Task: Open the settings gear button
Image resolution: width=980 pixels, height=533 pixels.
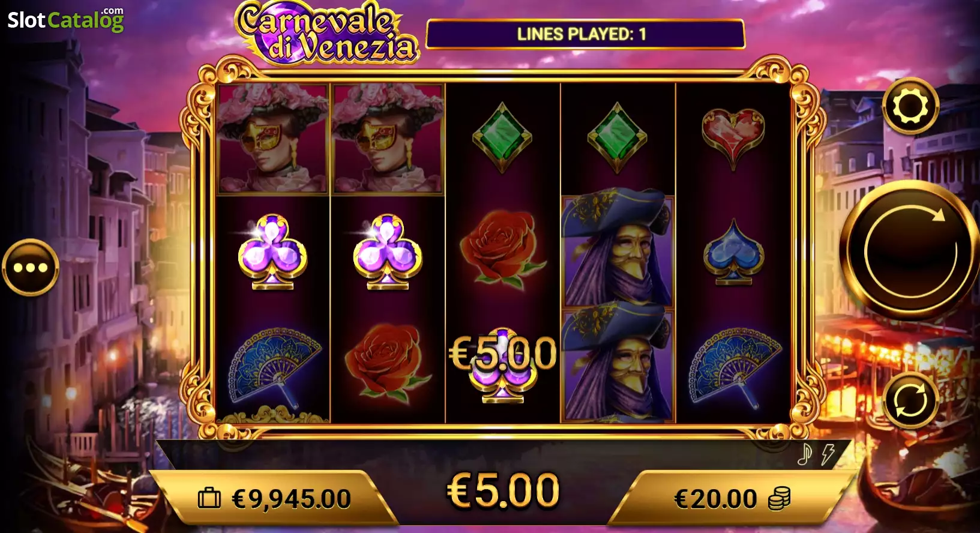Action: point(910,106)
